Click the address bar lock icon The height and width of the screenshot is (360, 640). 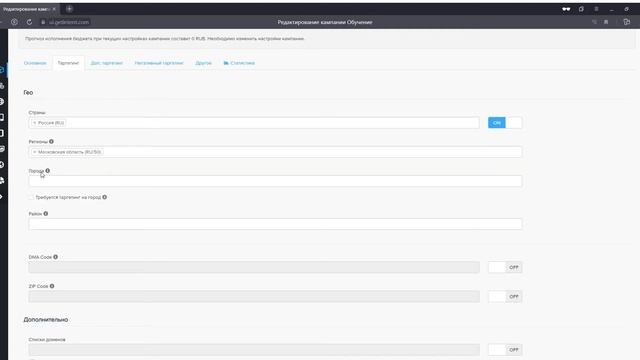[x=43, y=22]
